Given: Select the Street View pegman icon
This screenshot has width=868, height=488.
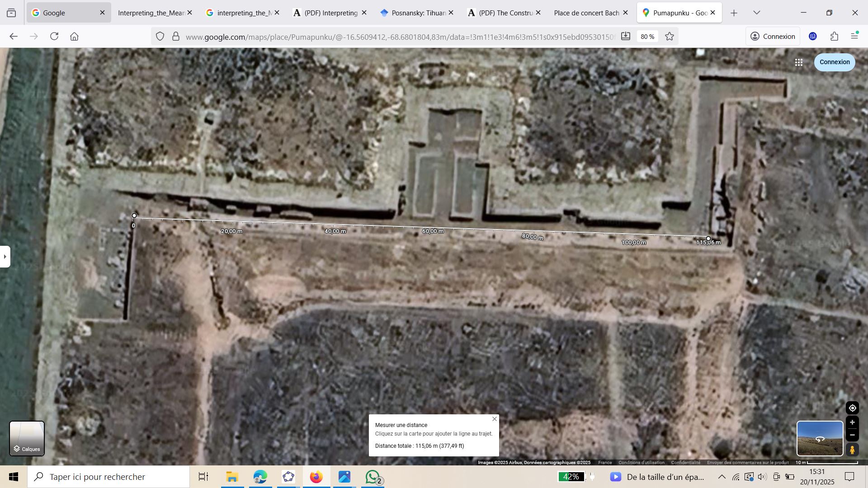Looking at the screenshot, I should (x=852, y=450).
